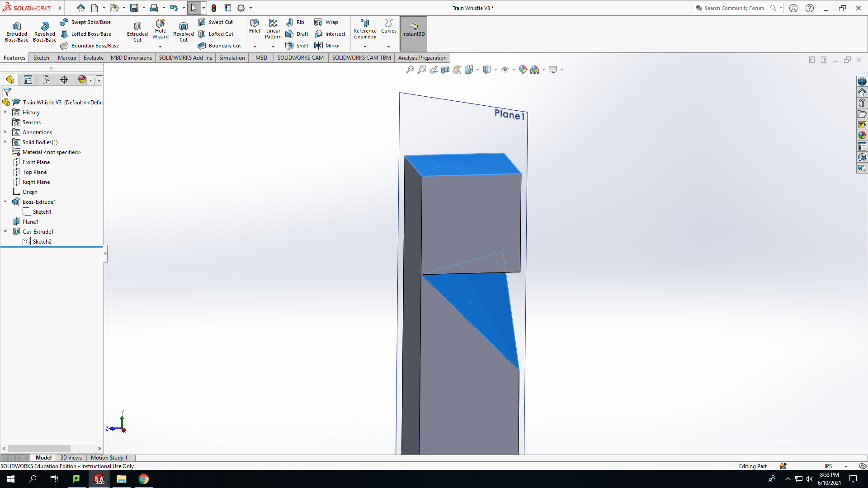This screenshot has height=488, width=868.
Task: Select the Intersect tool
Action: [330, 34]
